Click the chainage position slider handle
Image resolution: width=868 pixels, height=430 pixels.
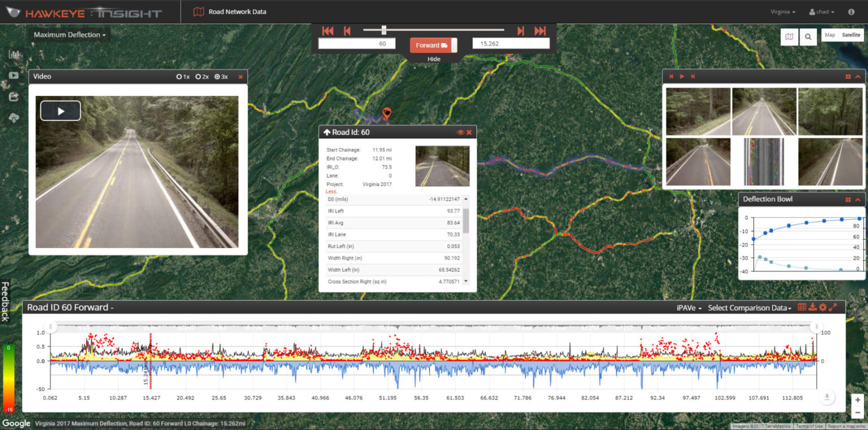click(x=384, y=30)
